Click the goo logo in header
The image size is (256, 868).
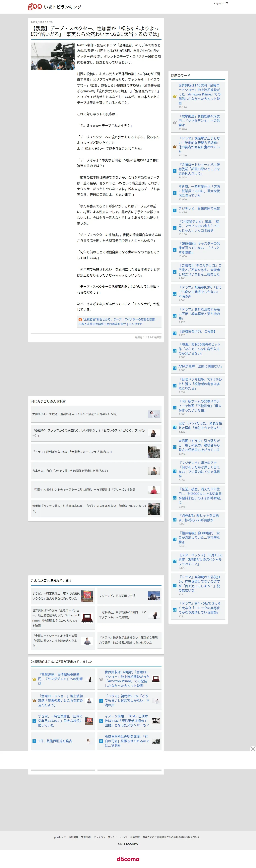(35, 6)
